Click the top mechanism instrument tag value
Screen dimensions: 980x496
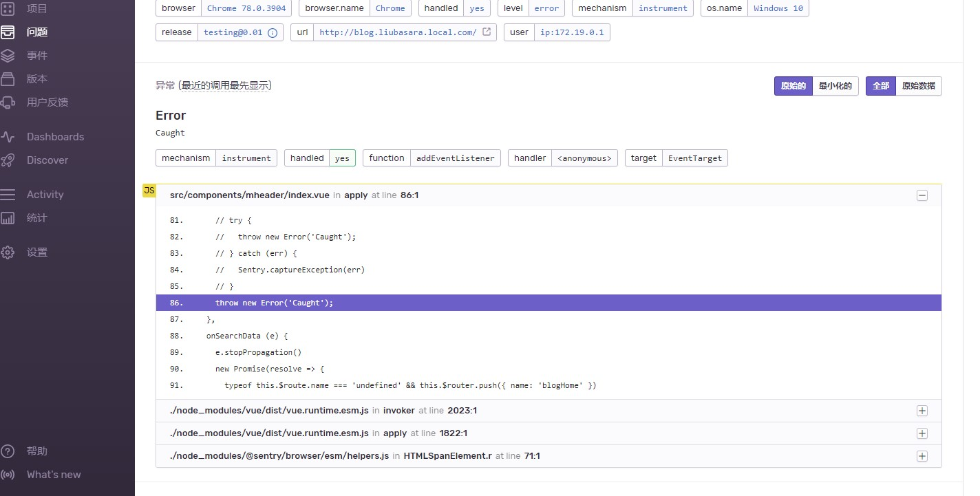663,8
